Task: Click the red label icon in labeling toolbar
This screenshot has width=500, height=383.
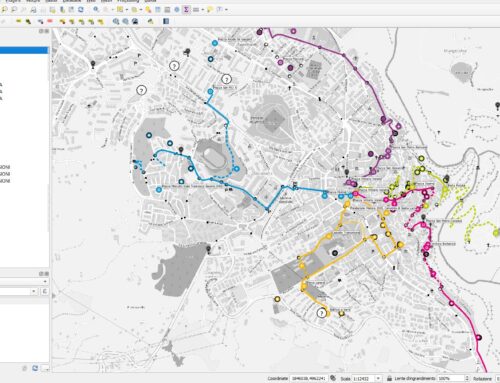Action: 50,21
